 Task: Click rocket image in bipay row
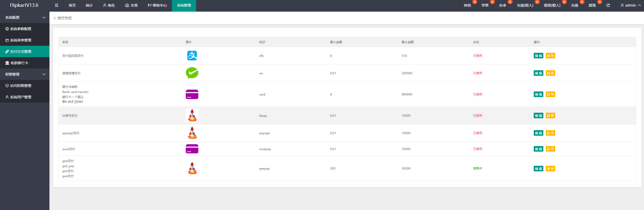click(x=192, y=115)
